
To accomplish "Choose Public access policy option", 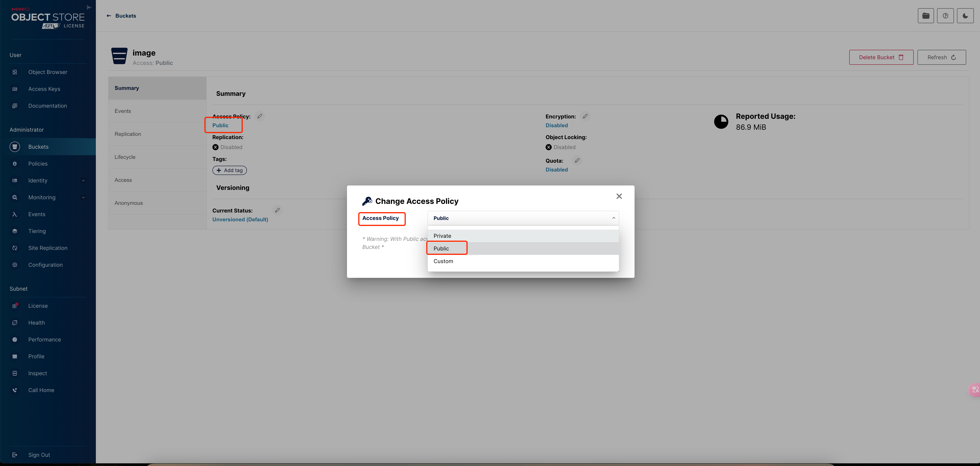I will (x=523, y=248).
